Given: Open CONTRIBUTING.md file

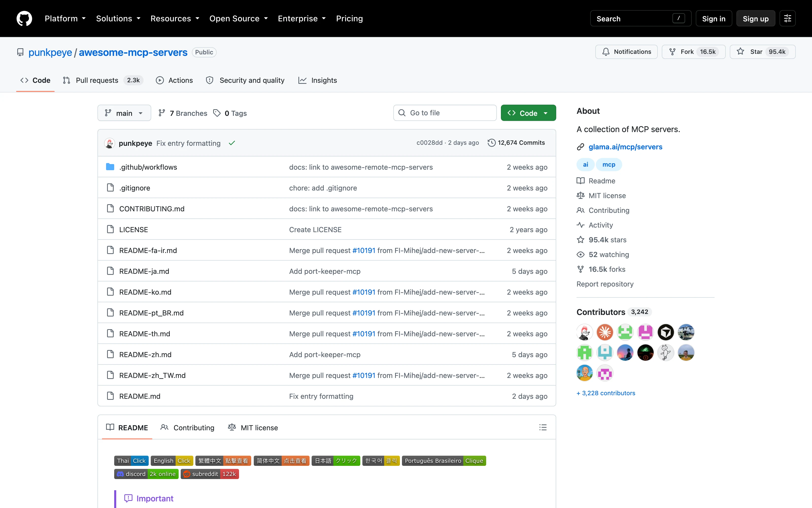Looking at the screenshot, I should 152,209.
